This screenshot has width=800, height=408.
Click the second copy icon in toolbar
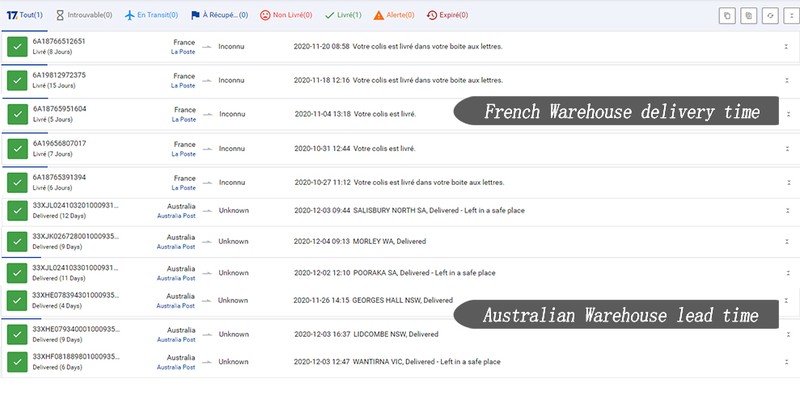point(747,15)
